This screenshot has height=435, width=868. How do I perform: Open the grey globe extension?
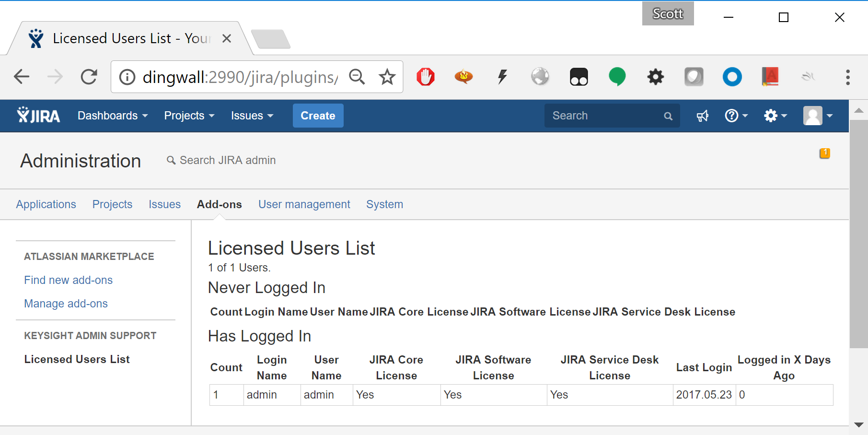coord(540,77)
